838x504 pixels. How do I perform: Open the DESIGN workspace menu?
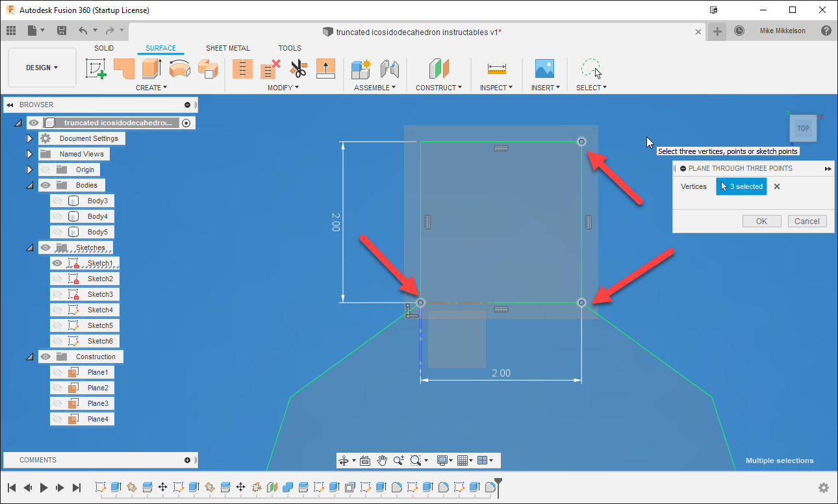(x=42, y=67)
